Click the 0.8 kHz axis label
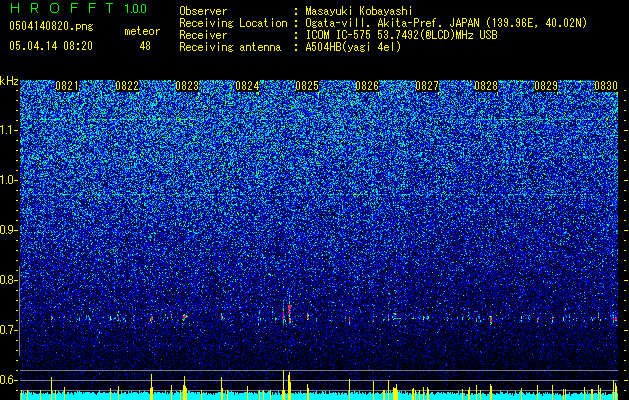Image resolution: width=629 pixels, height=400 pixels. tap(8, 280)
